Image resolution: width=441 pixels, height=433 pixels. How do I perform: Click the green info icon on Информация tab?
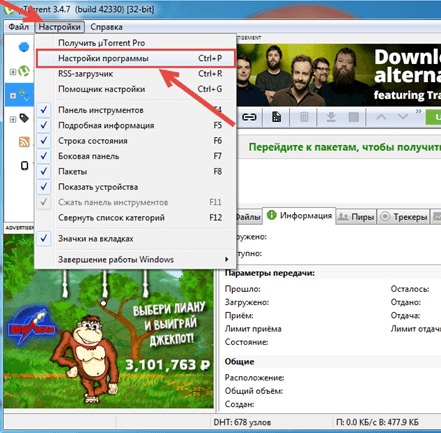(272, 215)
